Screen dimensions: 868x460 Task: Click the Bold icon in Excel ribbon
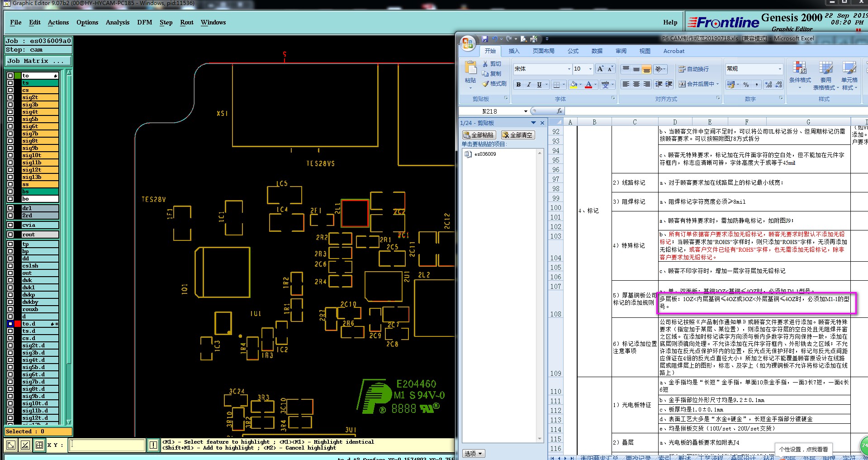(518, 84)
